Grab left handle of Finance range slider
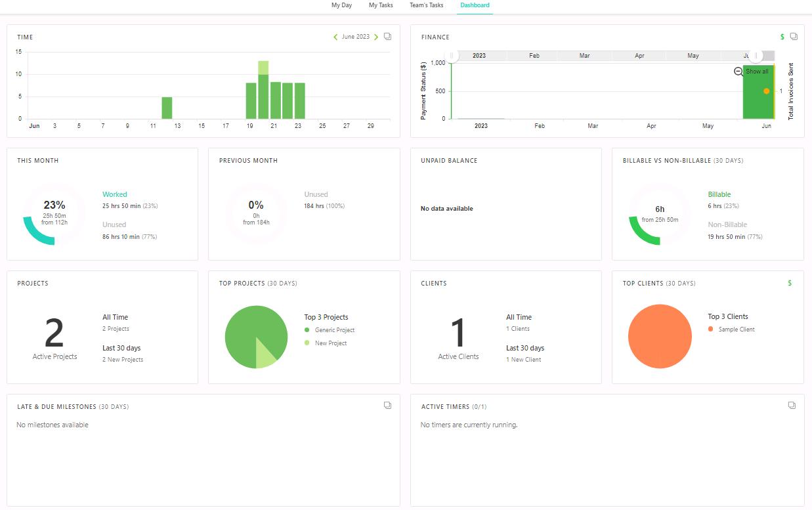The image size is (812, 510). click(x=451, y=56)
